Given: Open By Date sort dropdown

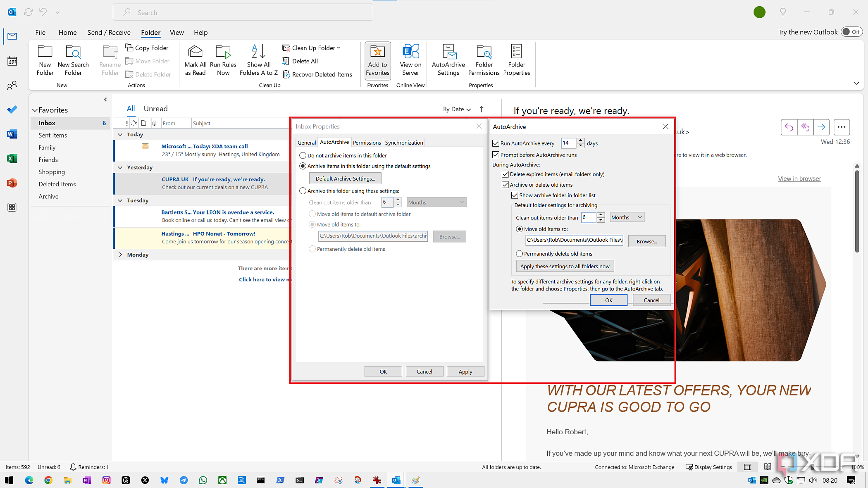Looking at the screenshot, I should (457, 109).
